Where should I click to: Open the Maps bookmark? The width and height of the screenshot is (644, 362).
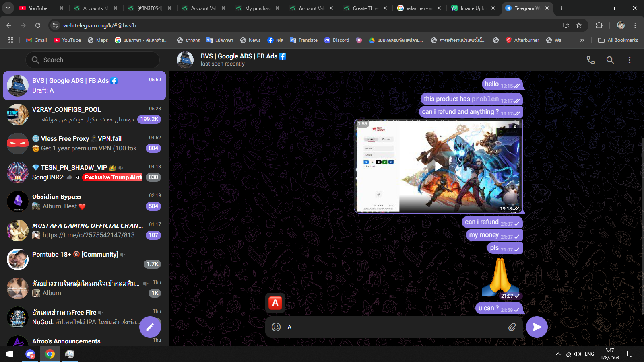[98, 40]
